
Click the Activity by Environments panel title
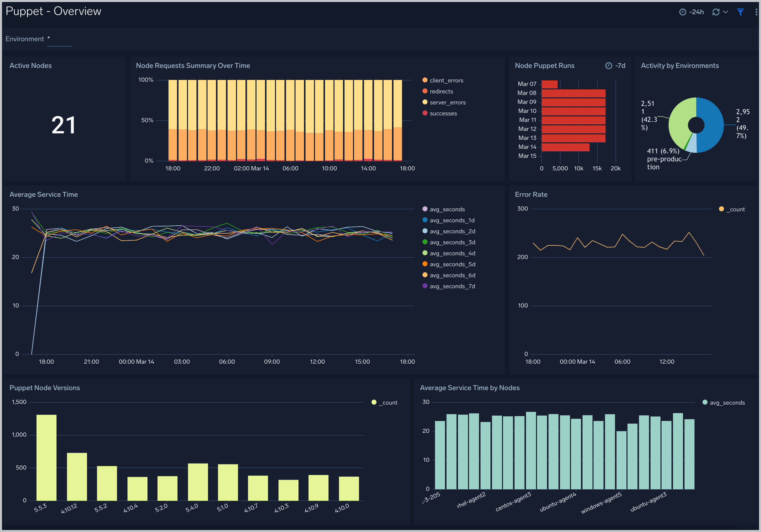tap(680, 65)
